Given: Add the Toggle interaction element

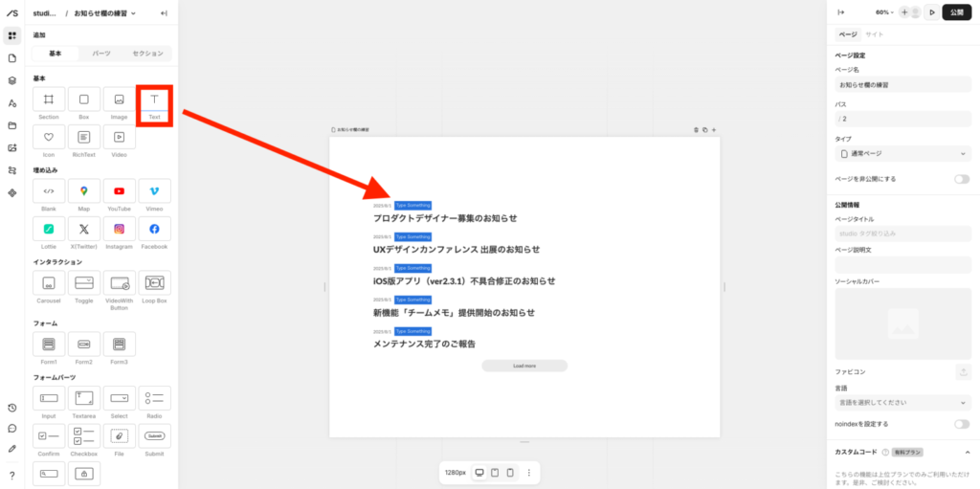Looking at the screenshot, I should coord(84,283).
